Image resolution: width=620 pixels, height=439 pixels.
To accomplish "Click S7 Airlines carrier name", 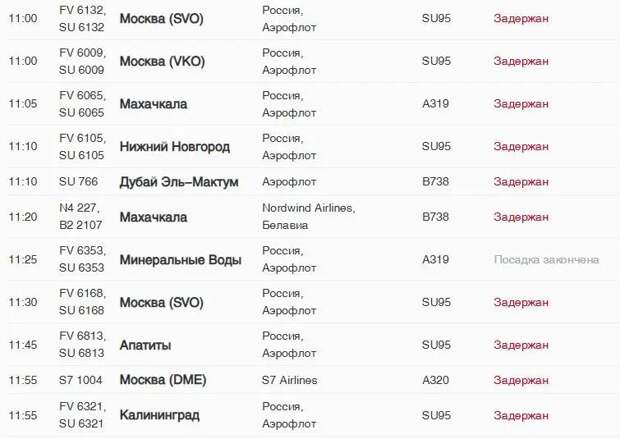I will coord(289,380).
